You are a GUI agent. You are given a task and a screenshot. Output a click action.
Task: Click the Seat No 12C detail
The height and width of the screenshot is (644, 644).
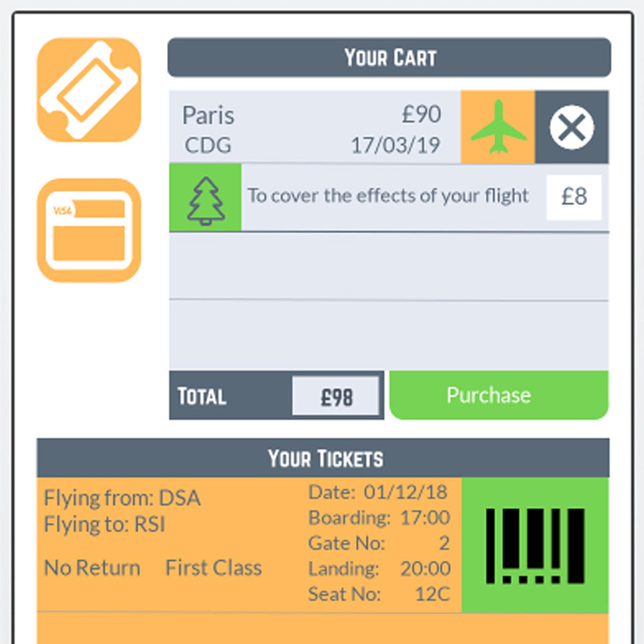tap(379, 594)
